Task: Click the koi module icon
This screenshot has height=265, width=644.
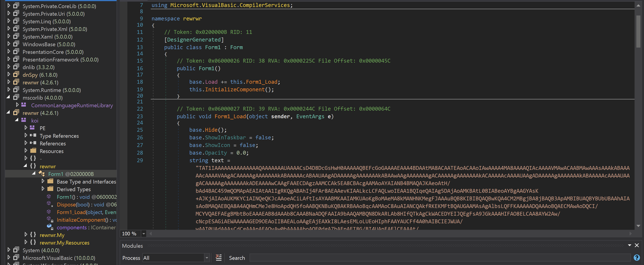Action: tap(24, 120)
